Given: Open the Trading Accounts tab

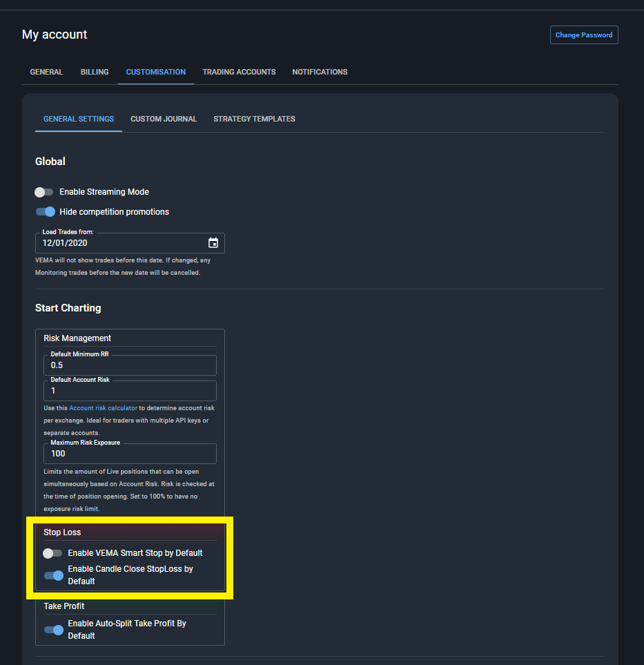Looking at the screenshot, I should click(x=239, y=72).
